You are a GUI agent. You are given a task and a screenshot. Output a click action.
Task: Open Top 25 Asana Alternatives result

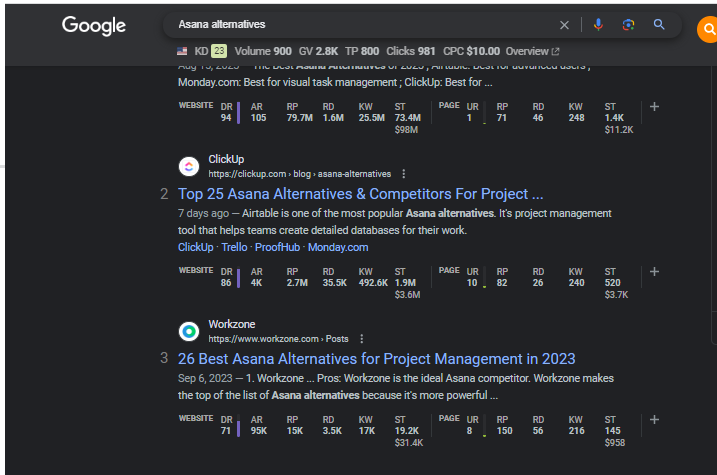click(360, 194)
